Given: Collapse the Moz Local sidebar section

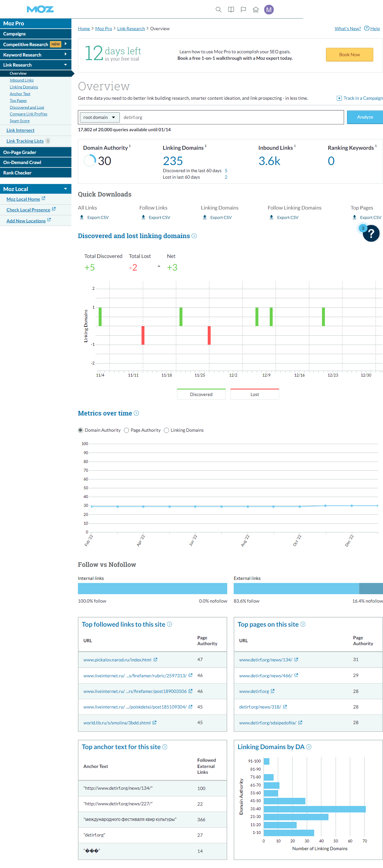Looking at the screenshot, I should [65, 189].
